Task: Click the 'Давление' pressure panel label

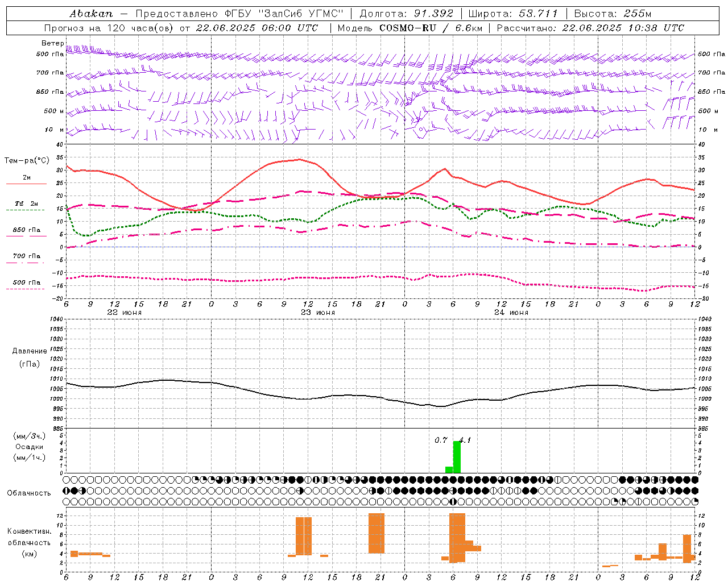Action: (30, 351)
